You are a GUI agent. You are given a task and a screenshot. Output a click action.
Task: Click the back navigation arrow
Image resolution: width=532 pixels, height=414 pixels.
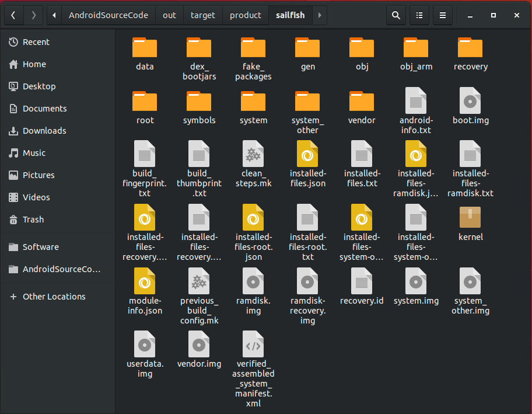(13, 15)
